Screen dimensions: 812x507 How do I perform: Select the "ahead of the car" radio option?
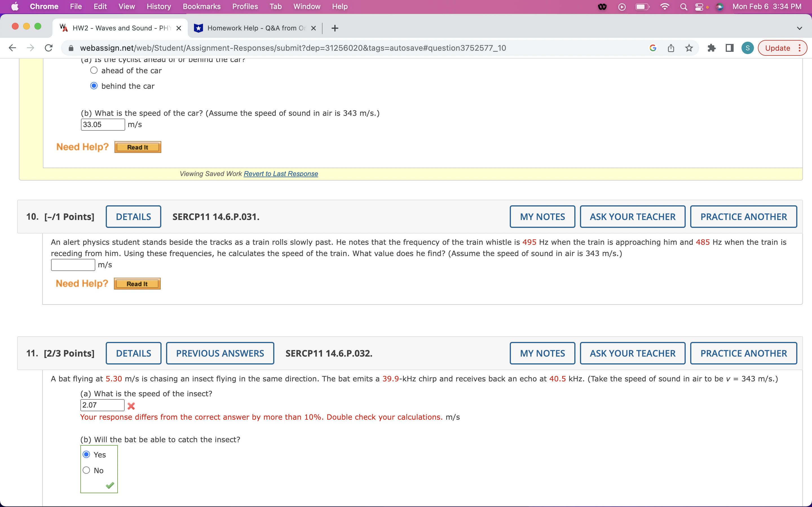pos(94,70)
